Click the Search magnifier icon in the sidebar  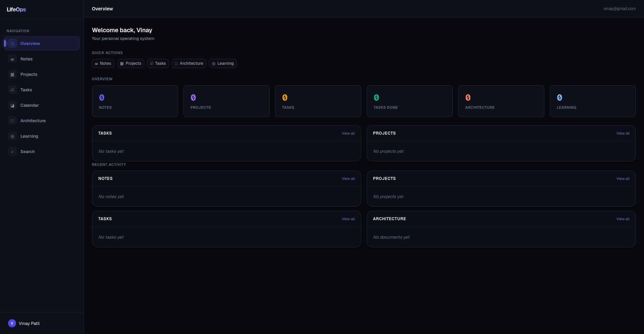click(x=12, y=152)
